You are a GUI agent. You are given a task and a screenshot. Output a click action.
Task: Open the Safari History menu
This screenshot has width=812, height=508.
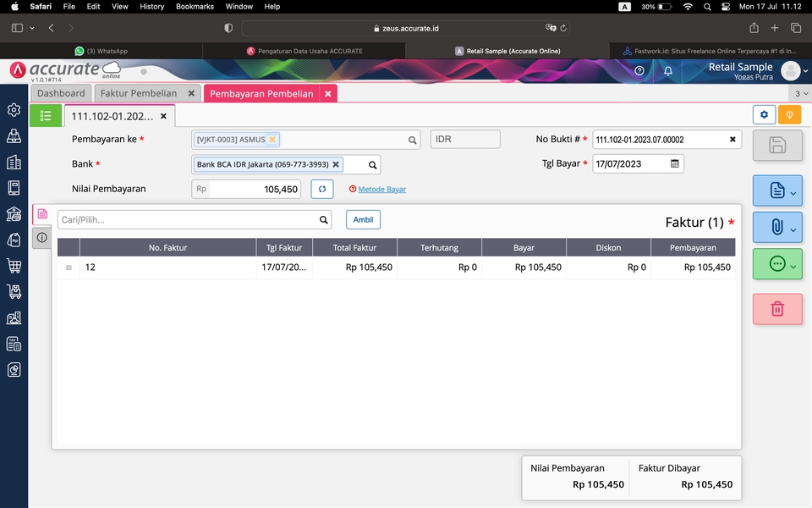coord(151,6)
